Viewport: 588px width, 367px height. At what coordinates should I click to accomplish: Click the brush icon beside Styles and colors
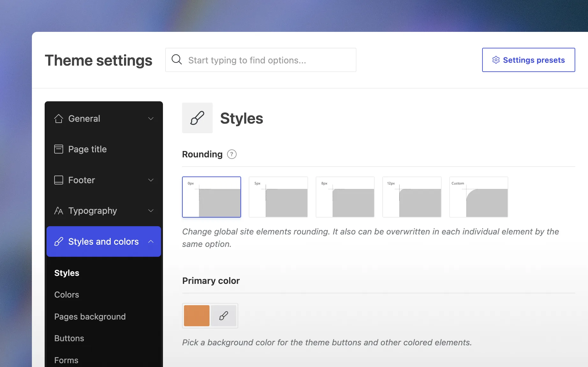[59, 241]
